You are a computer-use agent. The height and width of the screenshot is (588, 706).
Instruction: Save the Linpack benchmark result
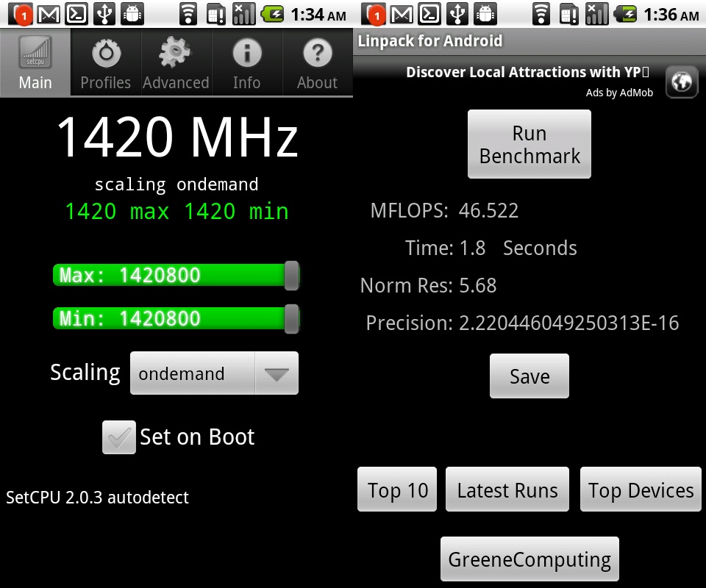pos(529,376)
